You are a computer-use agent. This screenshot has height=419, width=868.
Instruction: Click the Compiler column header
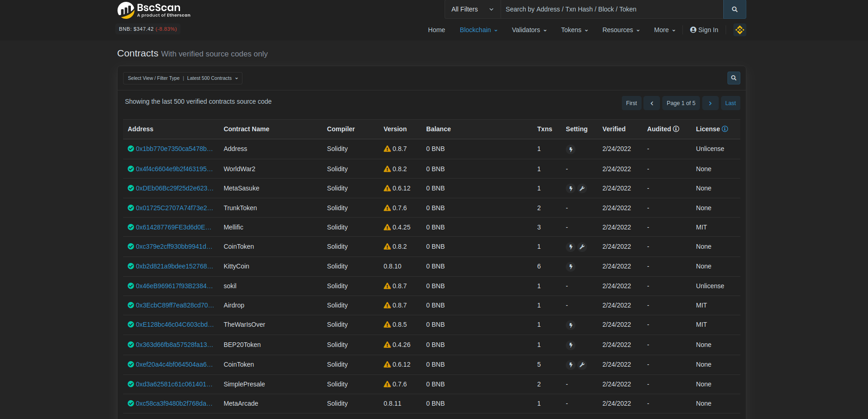(341, 129)
